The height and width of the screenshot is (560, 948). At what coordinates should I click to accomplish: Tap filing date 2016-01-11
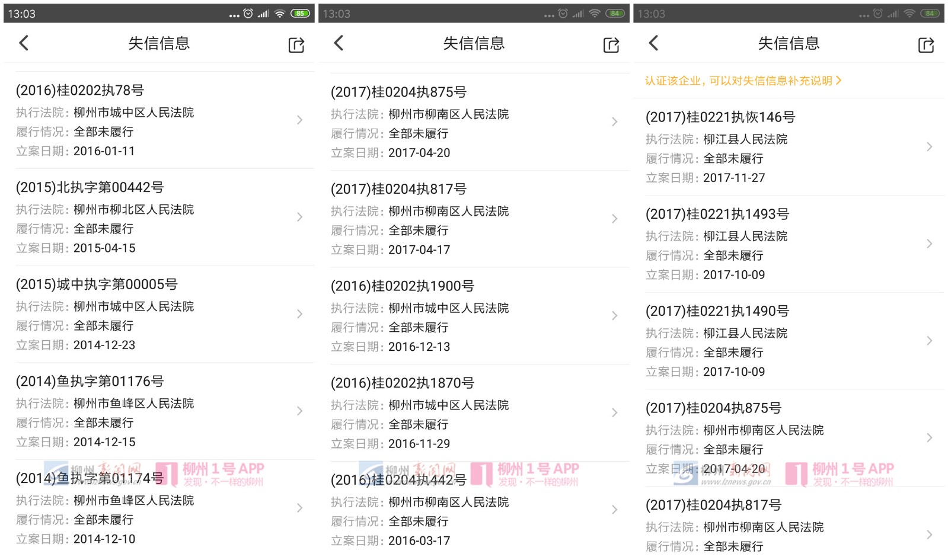click(104, 151)
